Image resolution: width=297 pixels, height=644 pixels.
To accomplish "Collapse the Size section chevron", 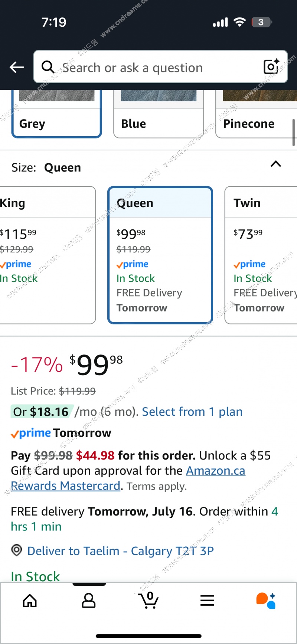I will point(276,164).
